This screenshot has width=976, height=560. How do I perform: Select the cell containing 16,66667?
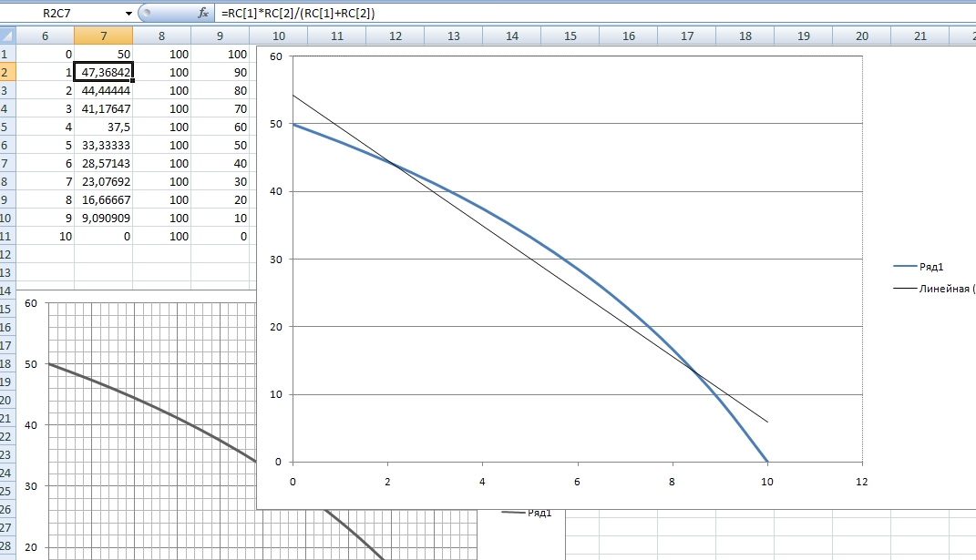click(x=103, y=199)
